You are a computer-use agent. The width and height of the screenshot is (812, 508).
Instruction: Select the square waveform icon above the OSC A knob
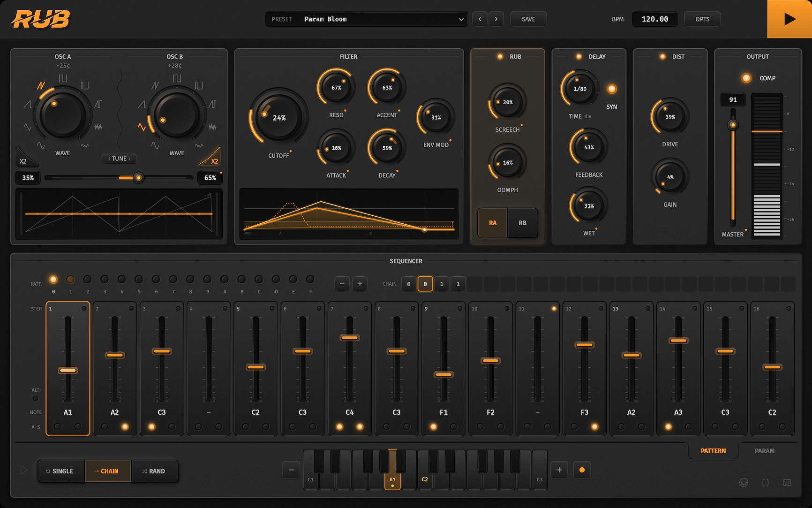pos(63,78)
